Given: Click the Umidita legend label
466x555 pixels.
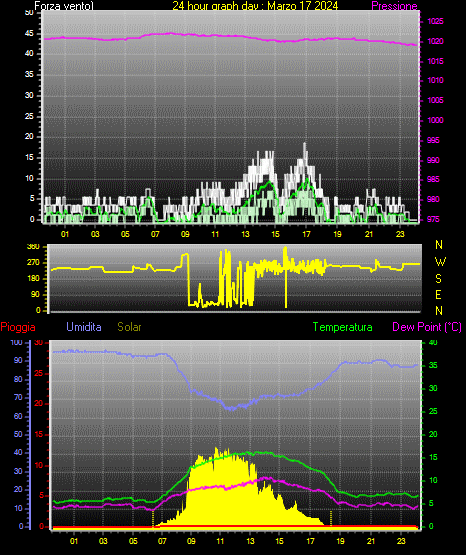Looking at the screenshot, I should click(x=84, y=327).
